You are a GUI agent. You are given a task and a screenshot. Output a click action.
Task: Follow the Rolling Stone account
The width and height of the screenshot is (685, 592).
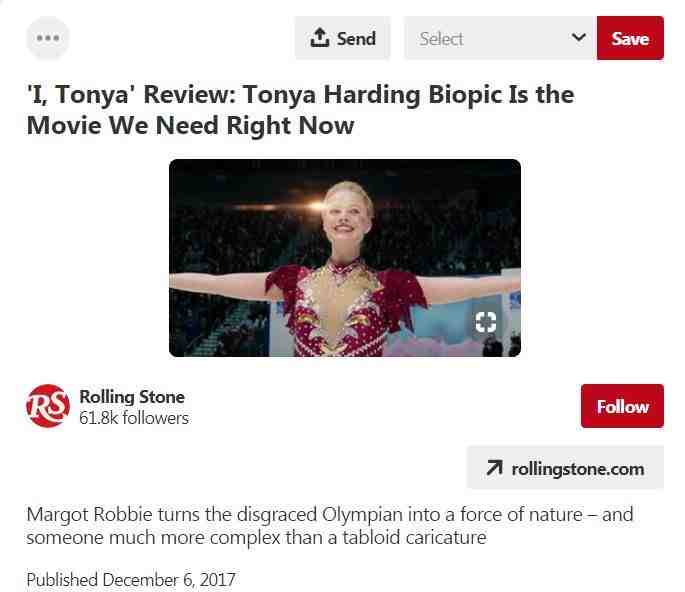(622, 406)
